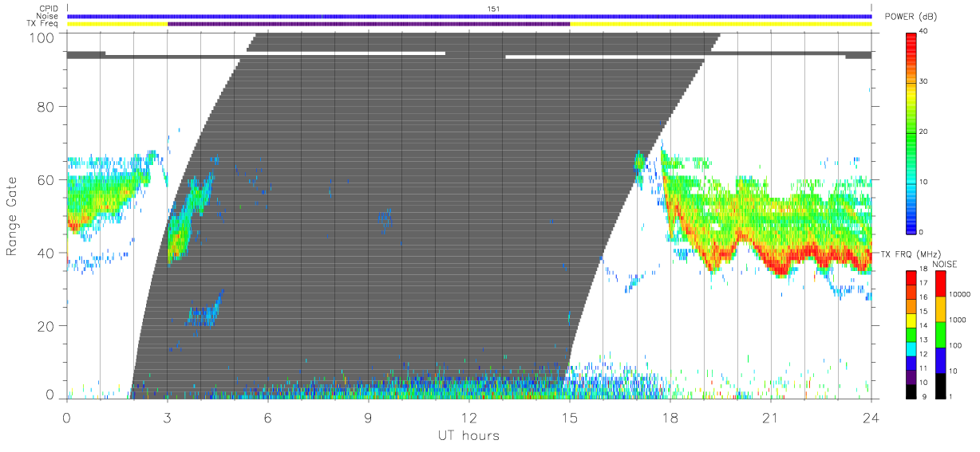980x452 pixels.
Task: Click the NOISE legend title
Action: pos(943,264)
